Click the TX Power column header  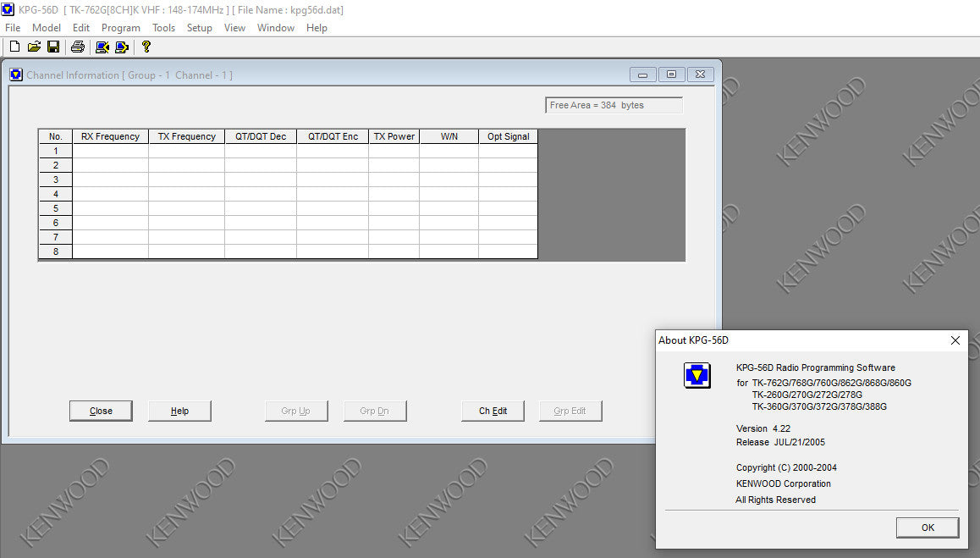coord(394,136)
